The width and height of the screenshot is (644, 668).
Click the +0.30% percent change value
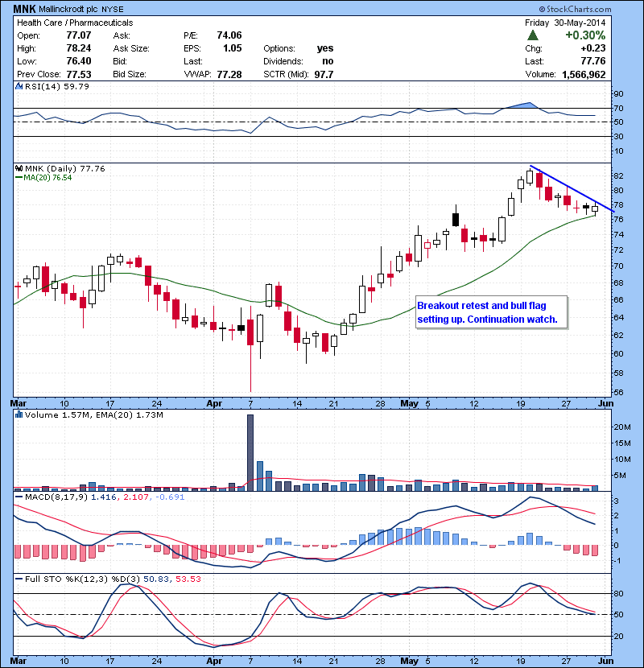pos(585,35)
